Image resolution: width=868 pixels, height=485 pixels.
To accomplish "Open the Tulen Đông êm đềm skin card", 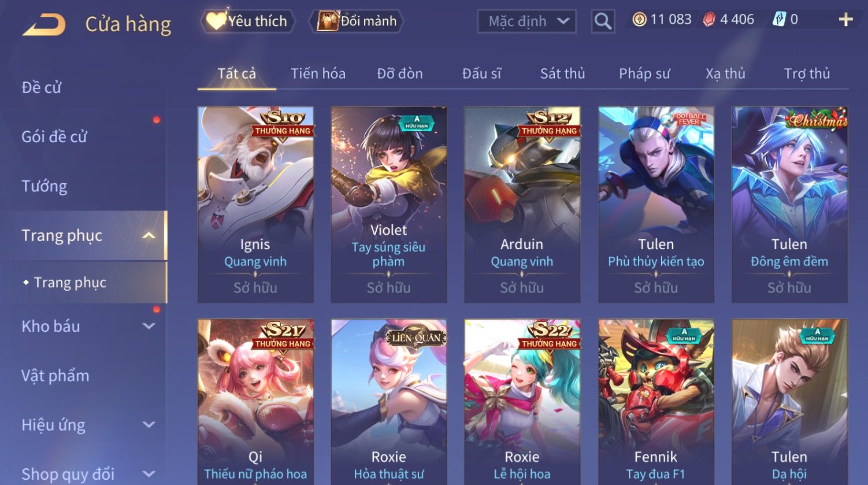I will click(789, 204).
